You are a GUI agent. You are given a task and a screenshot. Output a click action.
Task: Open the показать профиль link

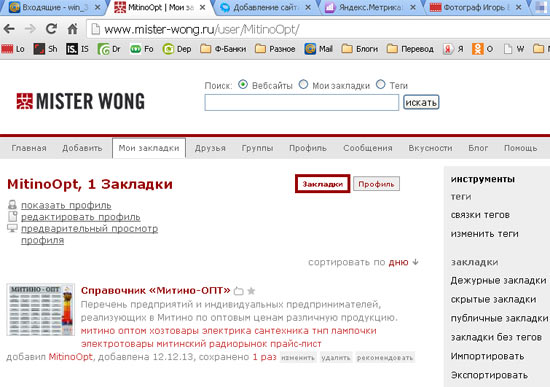pyautogui.click(x=66, y=205)
